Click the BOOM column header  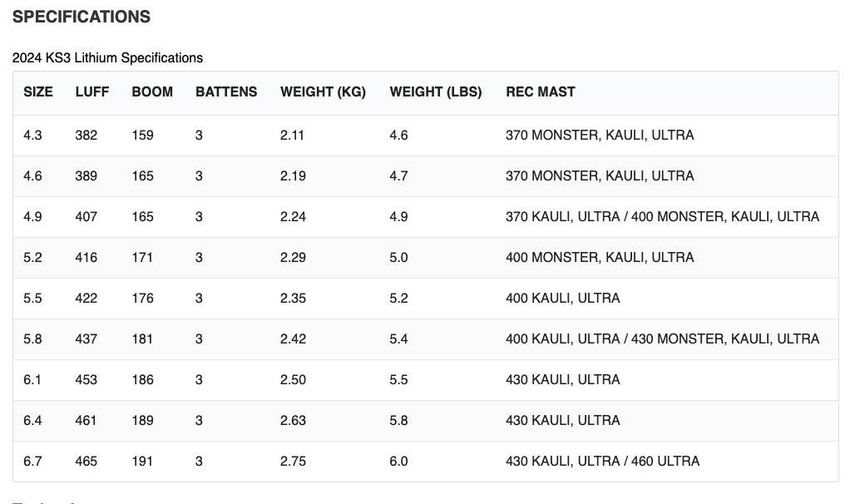click(152, 91)
